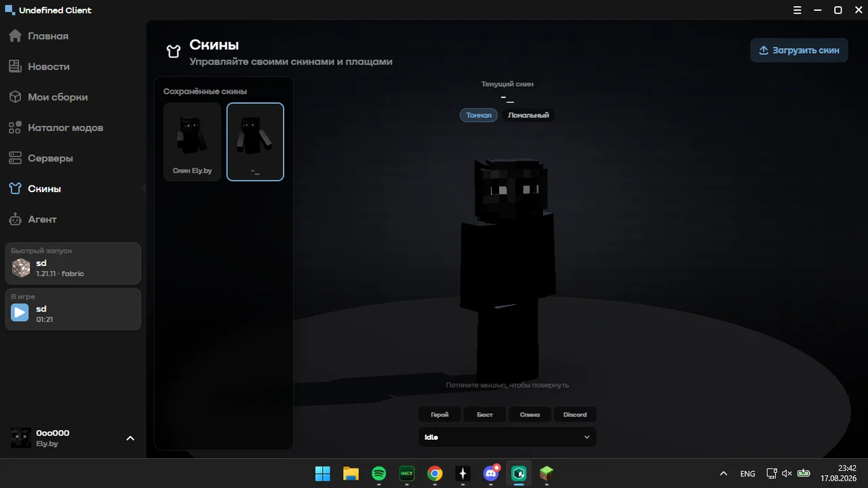
Task: Switch preview to Спина view
Action: [x=530, y=415]
